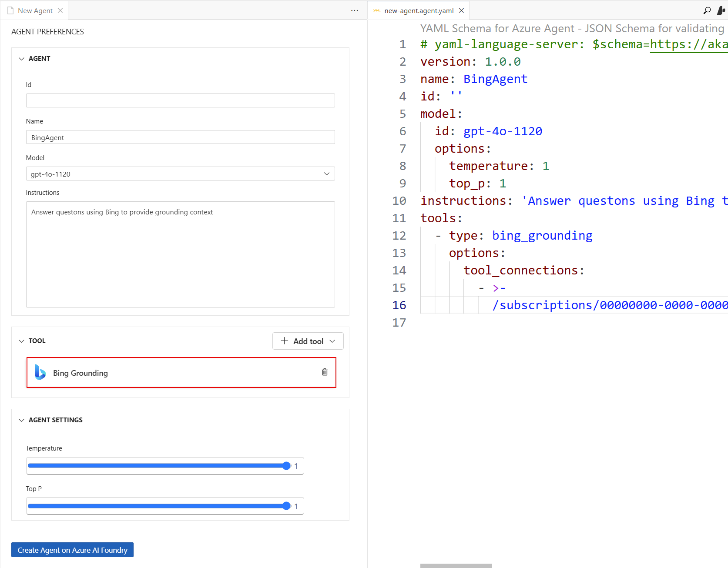Click the partially visible editor toolbar icon
The height and width of the screenshot is (568, 728).
tap(721, 10)
